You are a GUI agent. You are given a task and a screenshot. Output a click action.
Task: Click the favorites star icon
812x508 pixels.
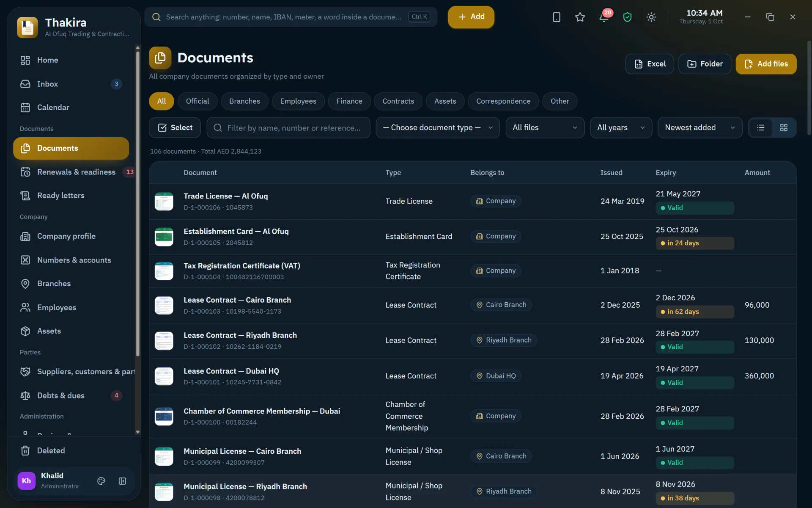tap(580, 17)
